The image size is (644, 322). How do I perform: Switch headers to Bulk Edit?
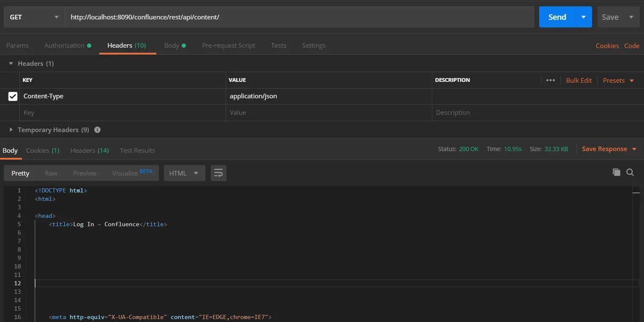point(579,80)
